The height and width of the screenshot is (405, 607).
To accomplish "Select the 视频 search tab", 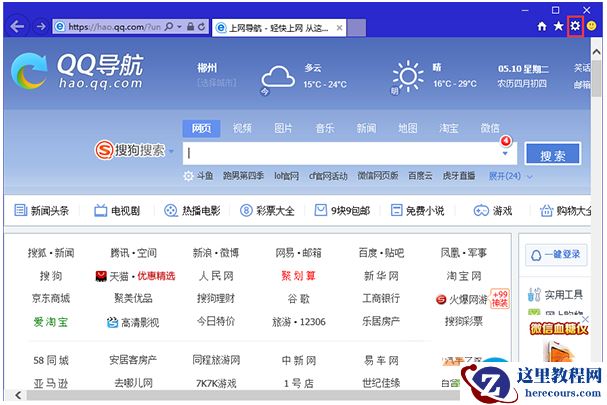I will (x=242, y=128).
